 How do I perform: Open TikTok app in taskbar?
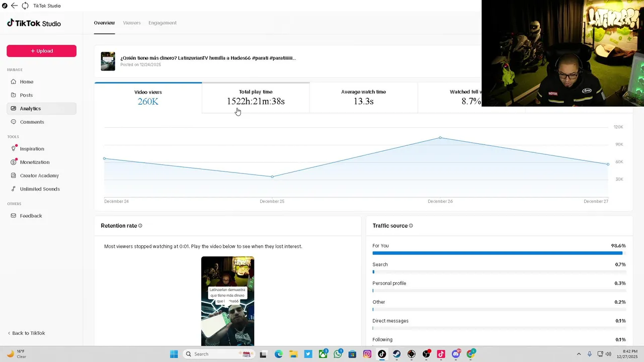pyautogui.click(x=382, y=354)
